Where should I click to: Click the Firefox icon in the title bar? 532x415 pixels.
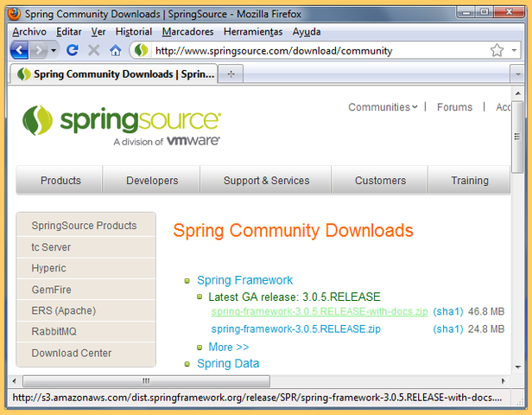pos(14,14)
